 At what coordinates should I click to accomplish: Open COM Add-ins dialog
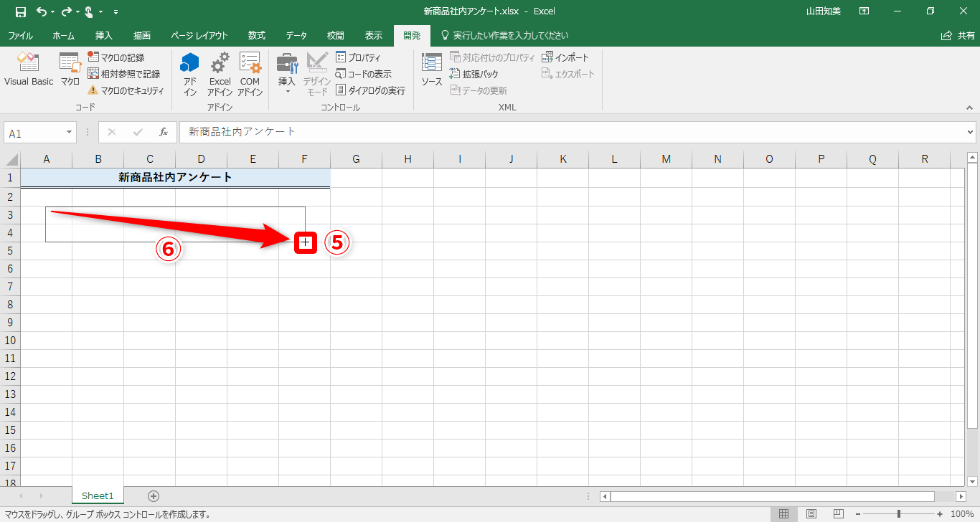click(250, 75)
